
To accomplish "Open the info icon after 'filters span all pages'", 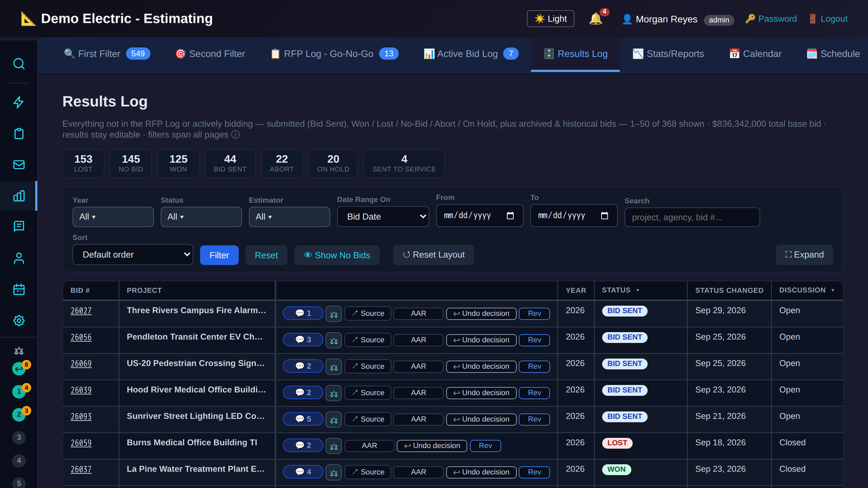I will pos(235,134).
